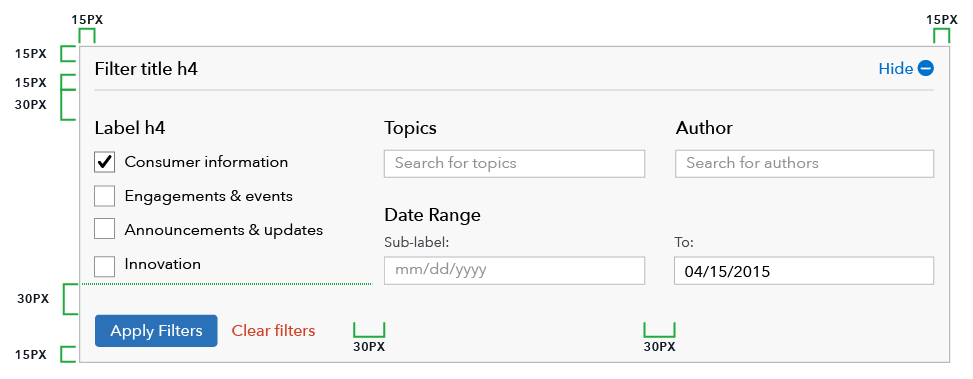Click the Apply Filters button
The image size is (973, 379).
156,331
